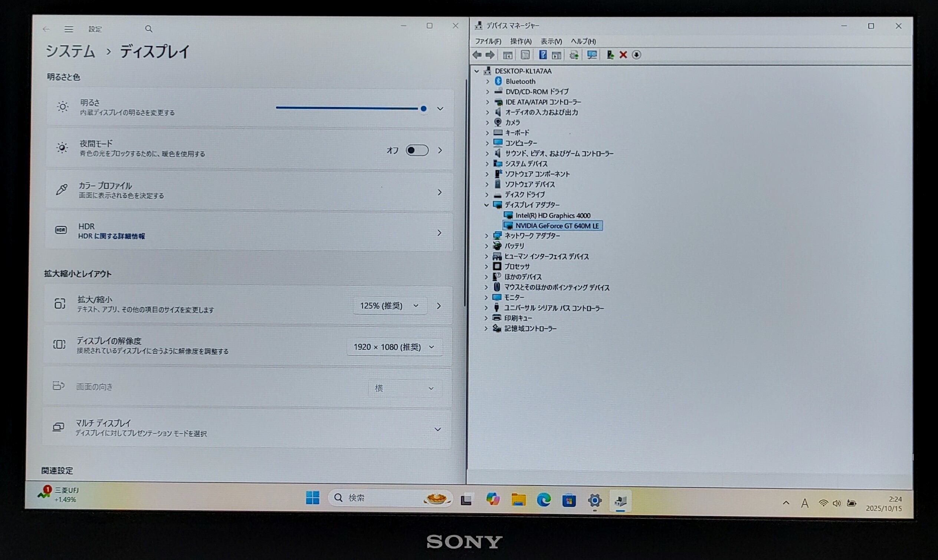Open Microsoft Edge from the taskbar
Screen dimensions: 938x560
[543, 500]
